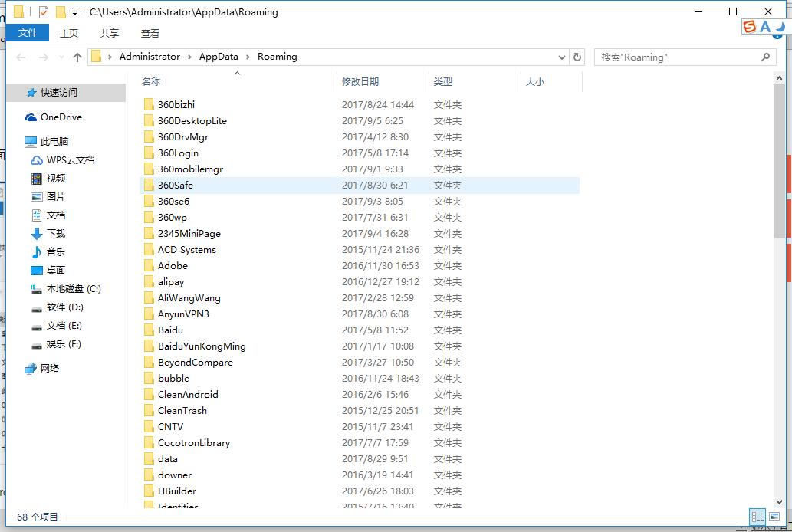Switch to details view via status bar icon
This screenshot has width=792, height=532.
(x=757, y=517)
